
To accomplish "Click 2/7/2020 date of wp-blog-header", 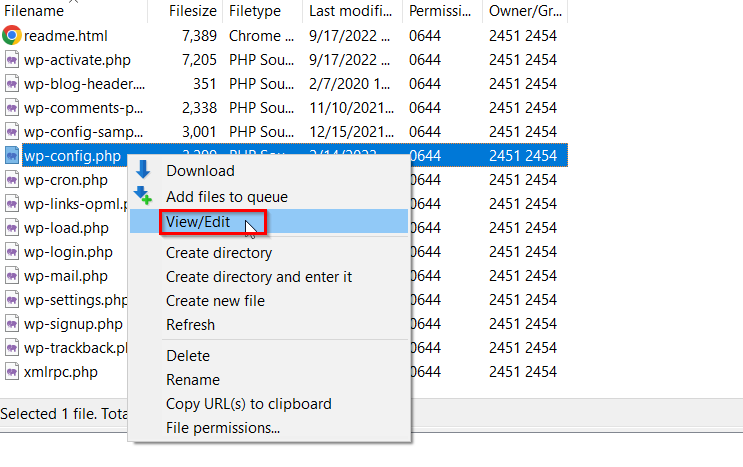I will [350, 84].
